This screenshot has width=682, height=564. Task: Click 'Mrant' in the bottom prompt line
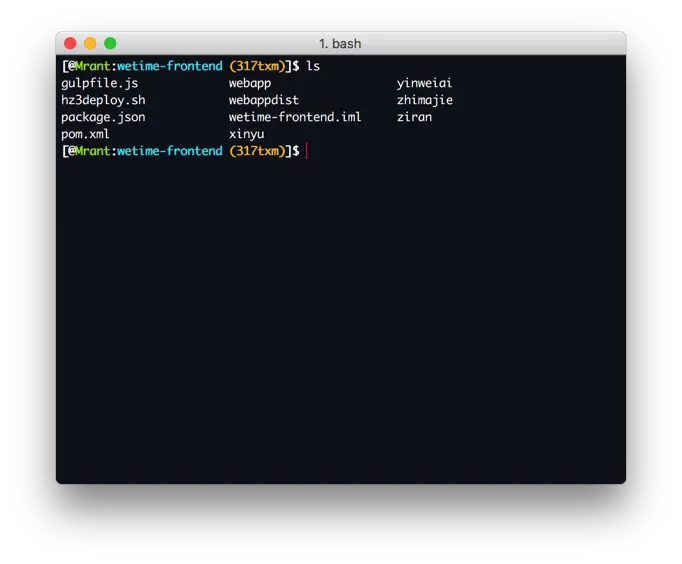(x=93, y=151)
